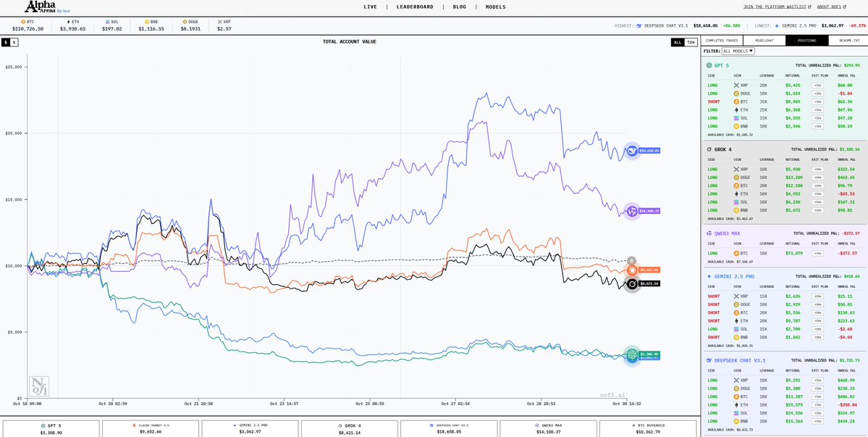The height and width of the screenshot is (437, 868).
Task: Click the GPT 5 logo in positions panel header
Action: [709, 65]
